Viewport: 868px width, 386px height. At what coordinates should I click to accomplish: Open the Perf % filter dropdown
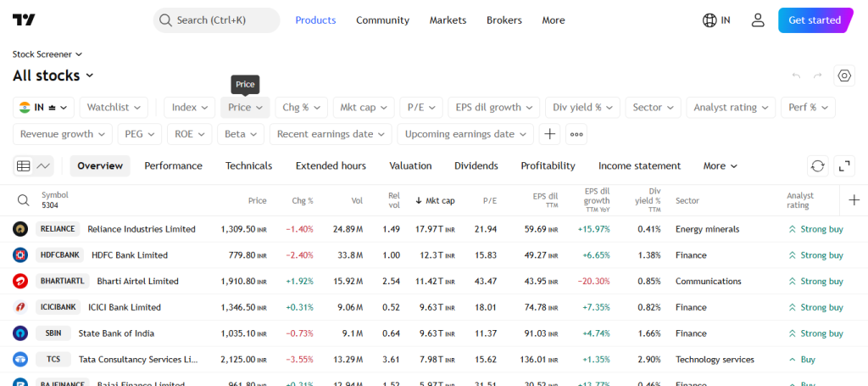click(x=808, y=108)
